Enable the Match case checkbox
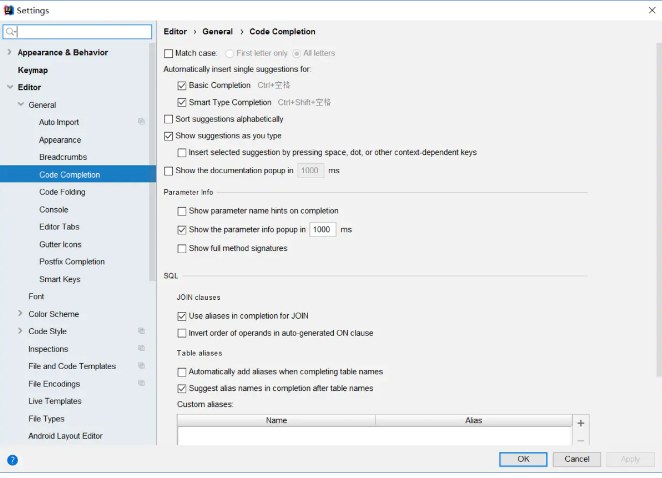The height and width of the screenshot is (478, 662). [168, 53]
